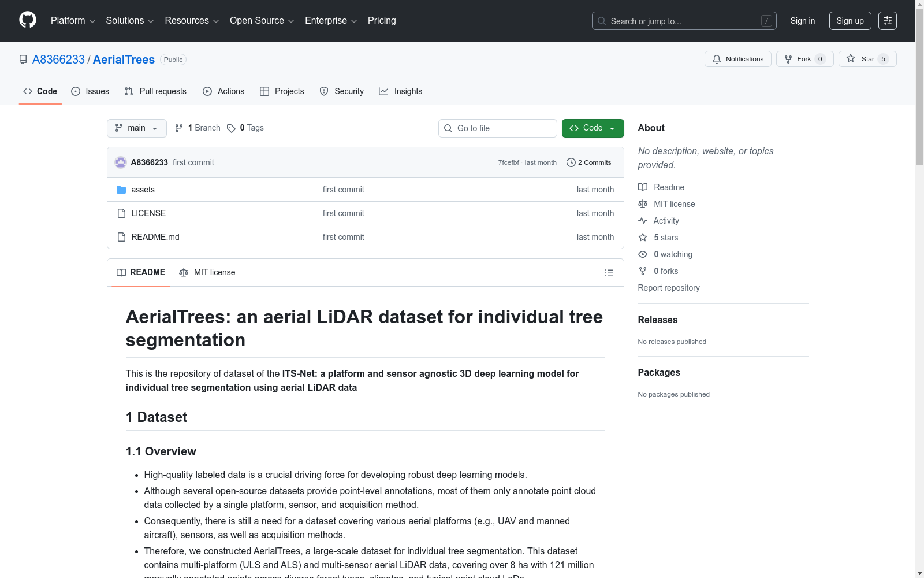View the 0 Tags list
This screenshot has height=578, width=924.
pyautogui.click(x=245, y=128)
